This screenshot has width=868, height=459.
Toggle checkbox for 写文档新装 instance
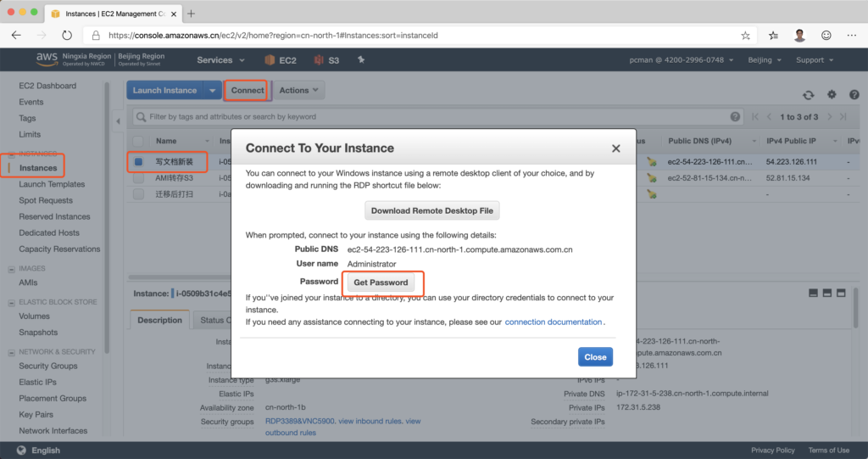tap(139, 162)
